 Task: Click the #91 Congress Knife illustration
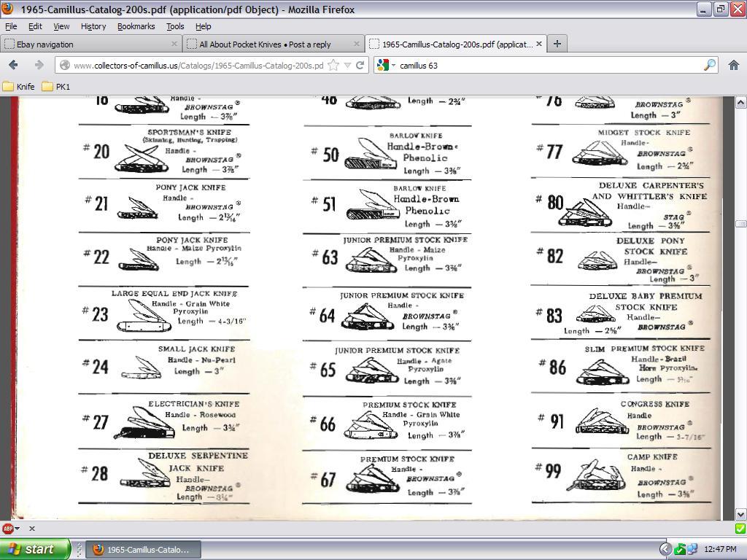600,421
